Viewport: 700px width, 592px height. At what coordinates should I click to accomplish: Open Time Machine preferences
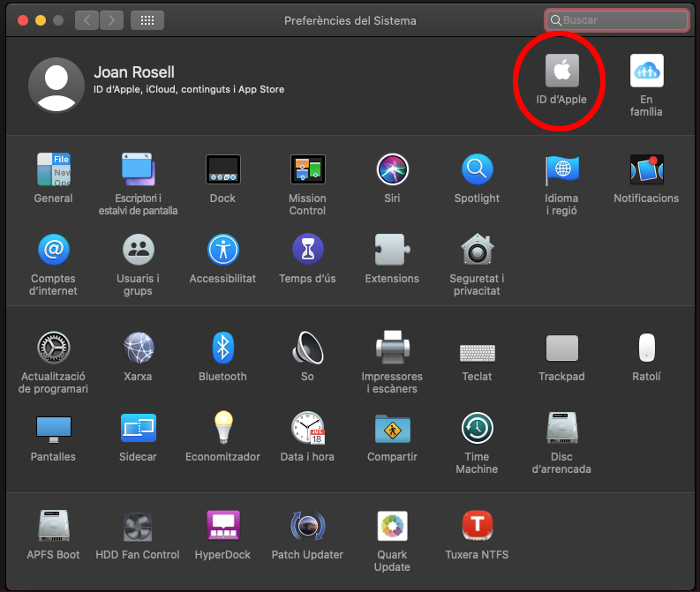click(477, 429)
